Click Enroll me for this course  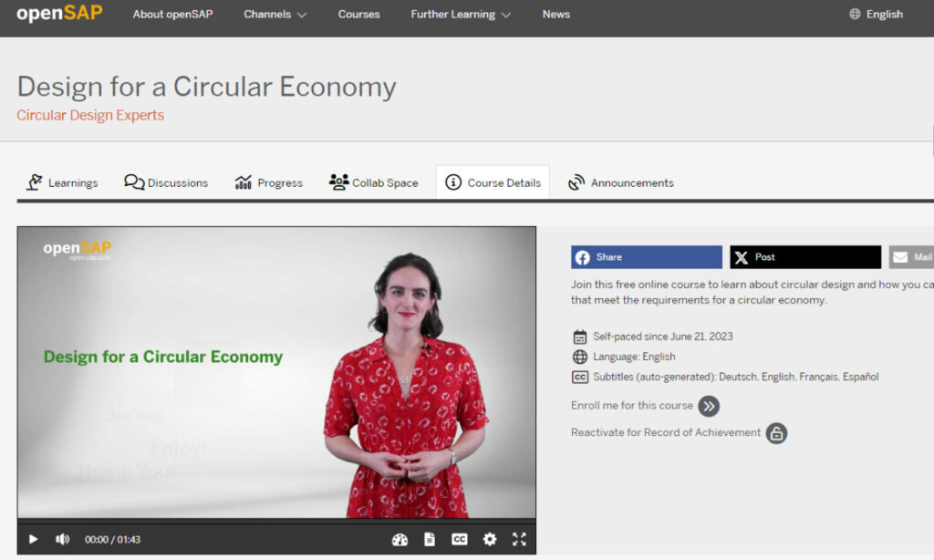point(632,406)
